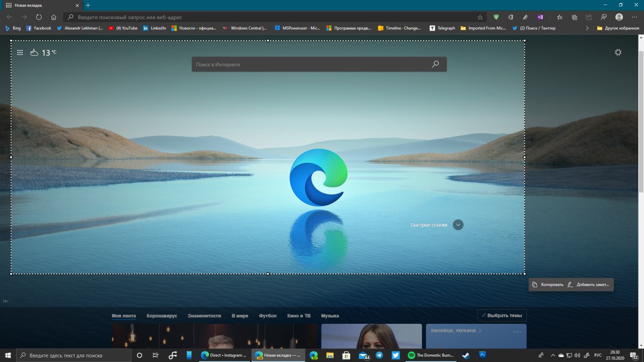Click the Добавить заметки button
Image resolution: width=644 pixels, height=362 pixels.
[x=588, y=285]
